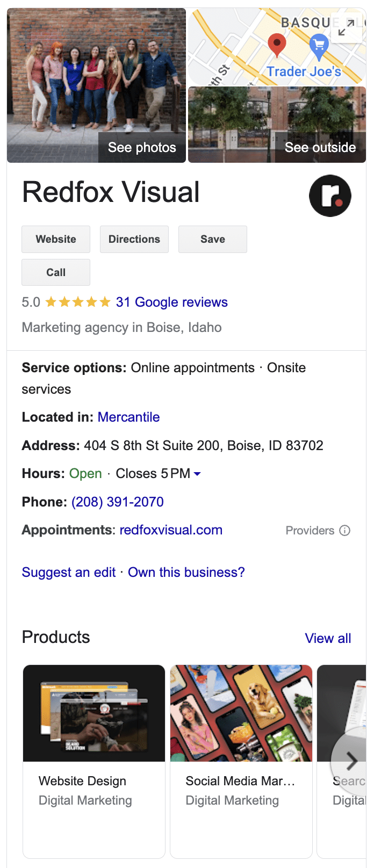Viewport: 374px width, 868px height.
Task: Click the Redfox Visual circular logo icon
Action: pos(330,196)
